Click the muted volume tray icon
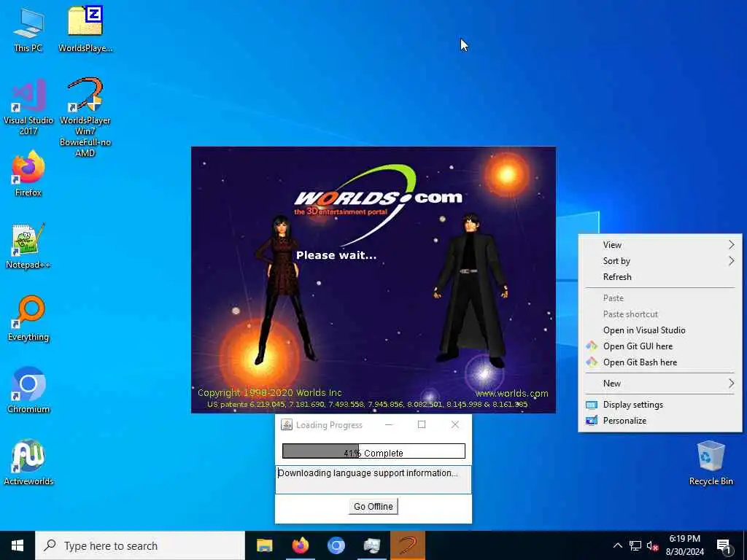 click(x=653, y=545)
